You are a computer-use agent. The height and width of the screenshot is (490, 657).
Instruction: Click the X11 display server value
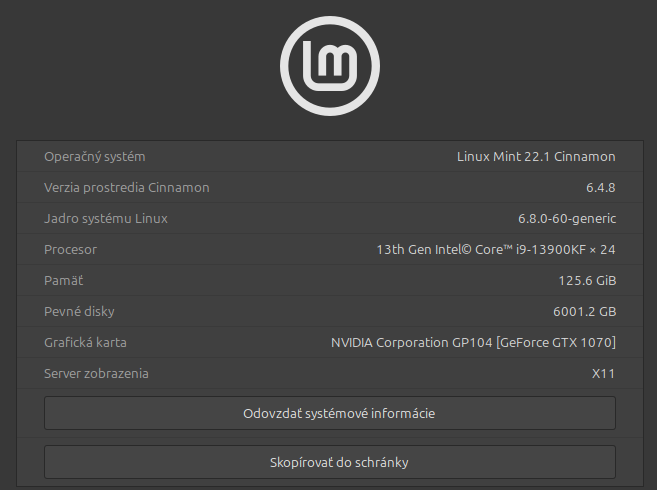pos(603,373)
